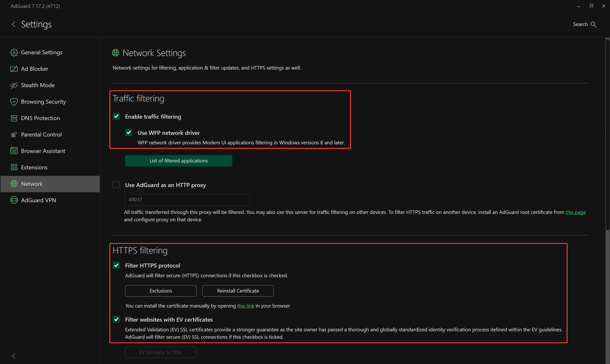Open Ad Blocker via its sidebar icon
The height and width of the screenshot is (364, 610).
click(14, 69)
